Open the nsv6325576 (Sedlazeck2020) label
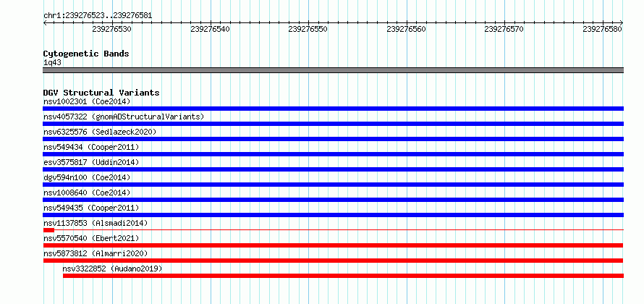The height and width of the screenshot is (304, 644). [100, 132]
